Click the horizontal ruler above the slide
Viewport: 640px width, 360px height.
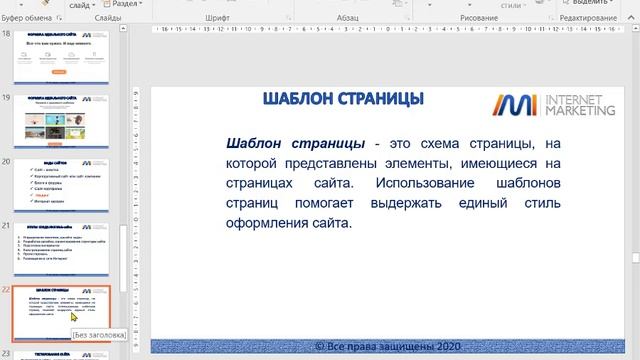coord(387,29)
